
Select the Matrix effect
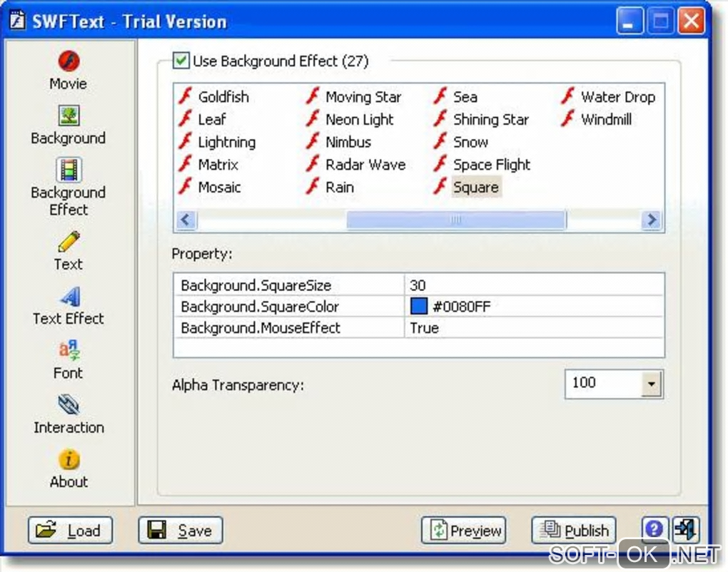218,165
